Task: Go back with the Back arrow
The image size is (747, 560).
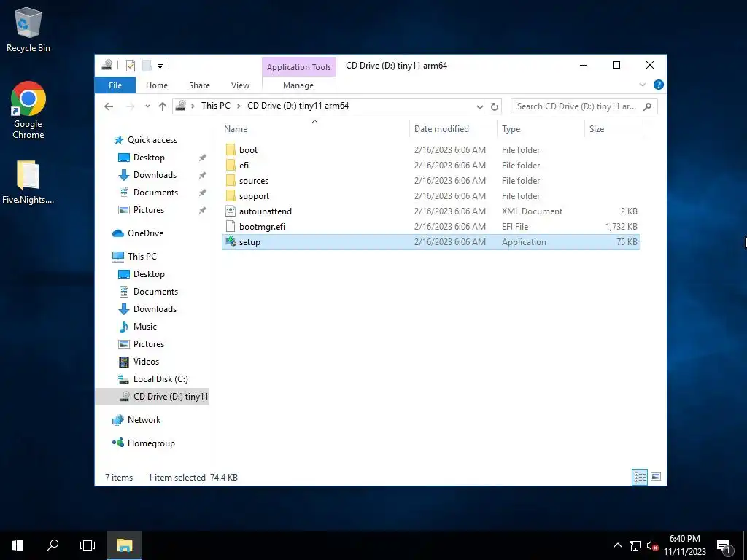Action: pos(109,106)
